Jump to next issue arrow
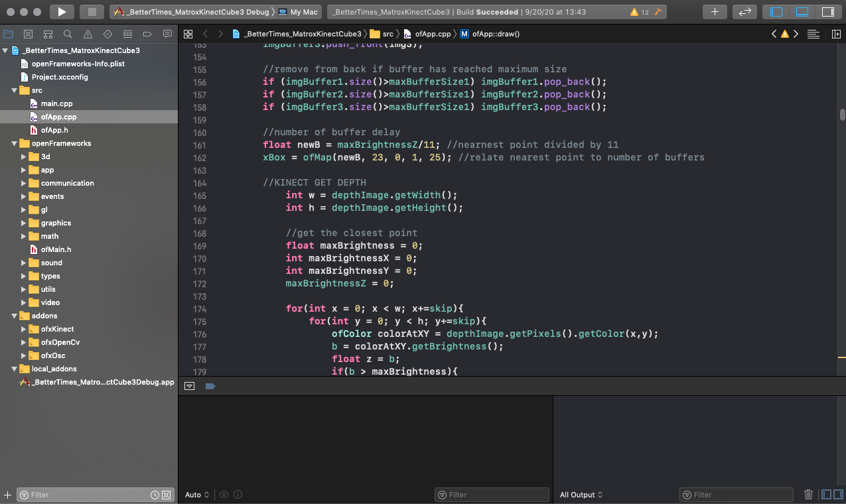This screenshot has width=846, height=504. 796,34
